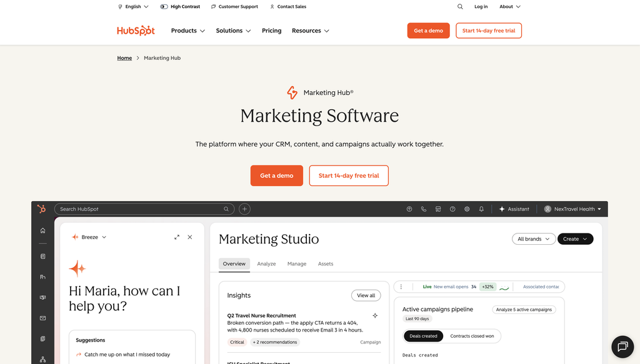Select the Contracts closed won pill
Viewport: 640px width, 364px height.
472,337
